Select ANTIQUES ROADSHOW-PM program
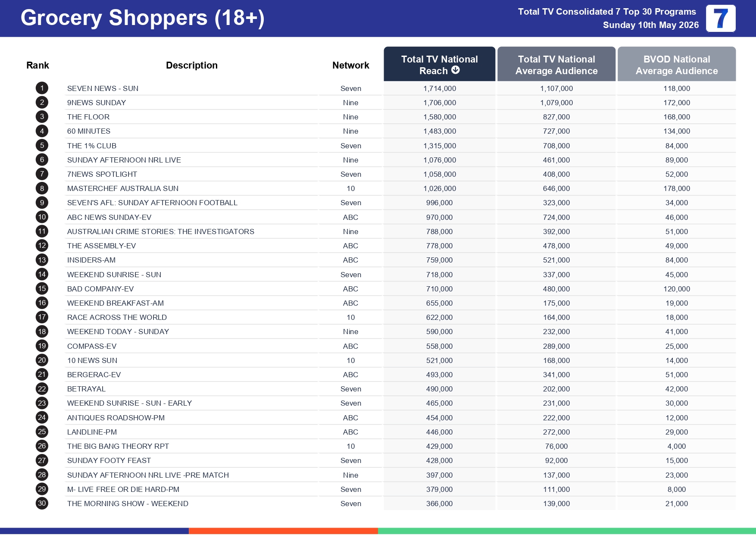This screenshot has height=535, width=756. [x=116, y=418]
